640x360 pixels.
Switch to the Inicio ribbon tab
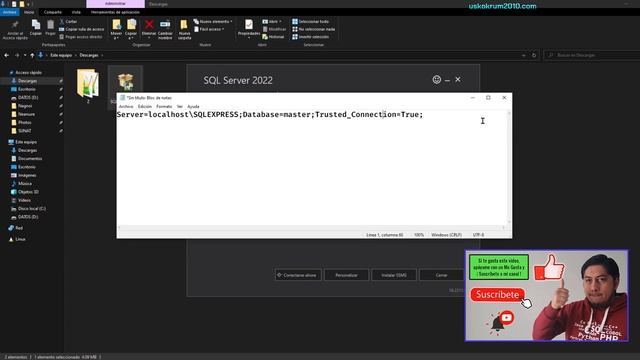click(x=29, y=12)
